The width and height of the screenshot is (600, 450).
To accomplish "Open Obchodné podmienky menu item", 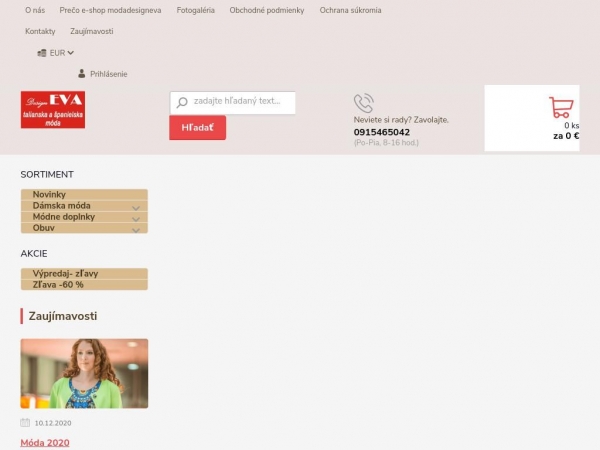I will 267,10.
